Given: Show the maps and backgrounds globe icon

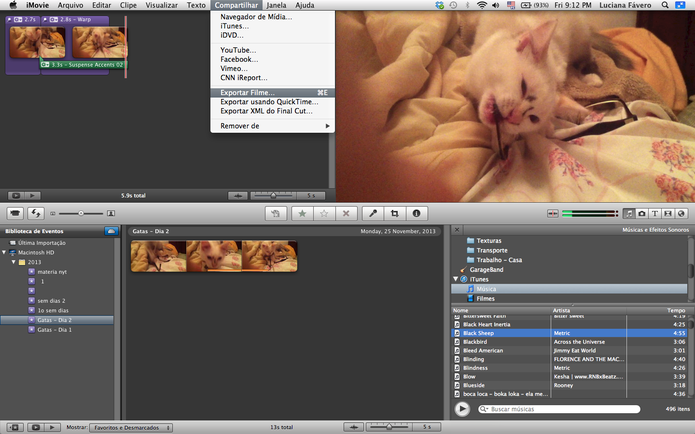Looking at the screenshot, I should click(681, 214).
